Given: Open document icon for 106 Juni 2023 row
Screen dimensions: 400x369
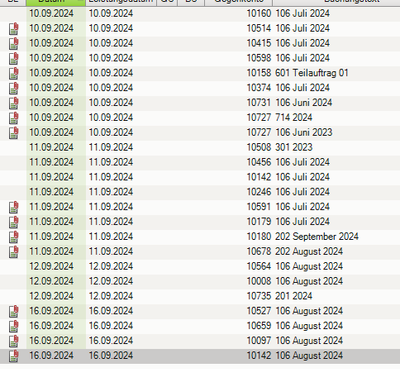Looking at the screenshot, I should [14, 133].
